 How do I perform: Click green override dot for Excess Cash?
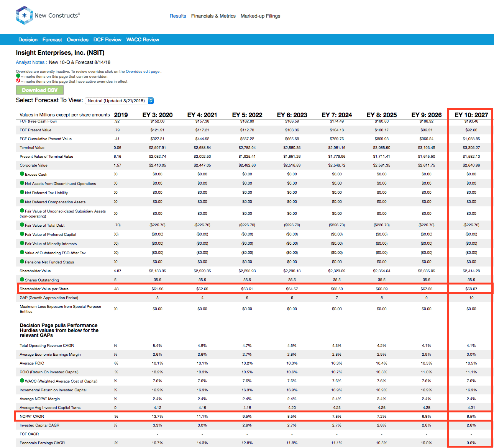[x=22, y=174]
